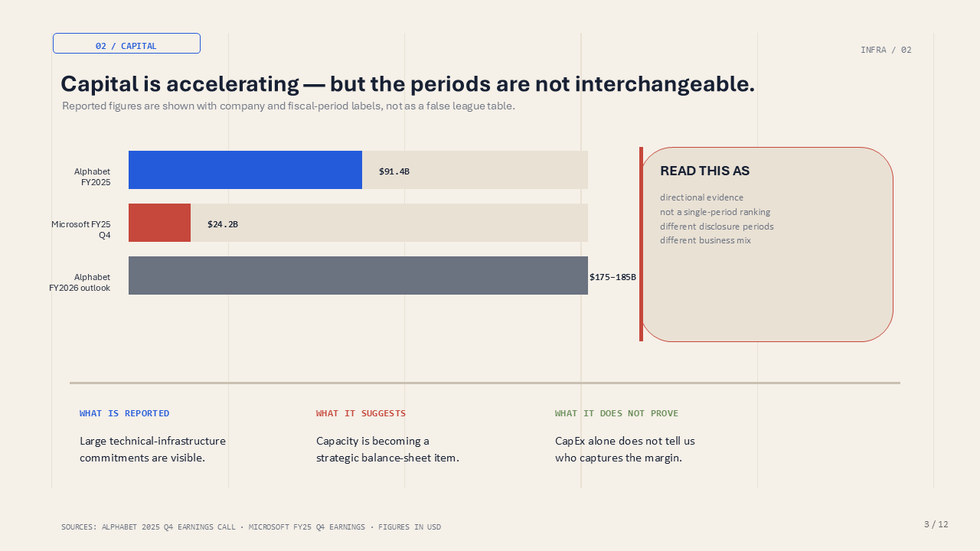Select the red Microsoft FY25 Q4 bar
The height and width of the screenshot is (551, 980).
coord(159,223)
